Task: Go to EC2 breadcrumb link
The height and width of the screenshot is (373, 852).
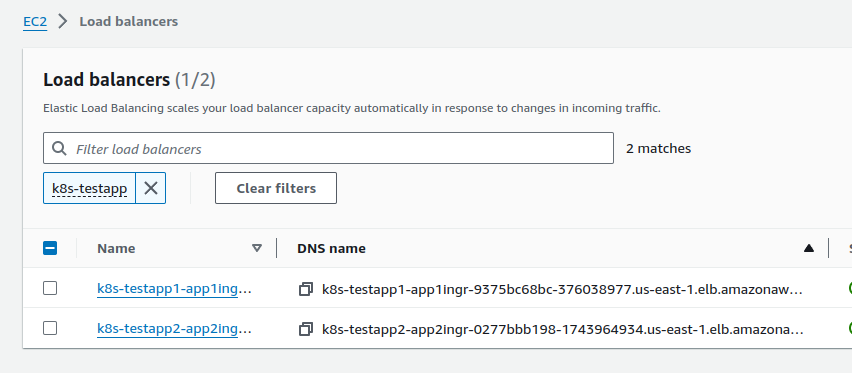Action: (35, 22)
